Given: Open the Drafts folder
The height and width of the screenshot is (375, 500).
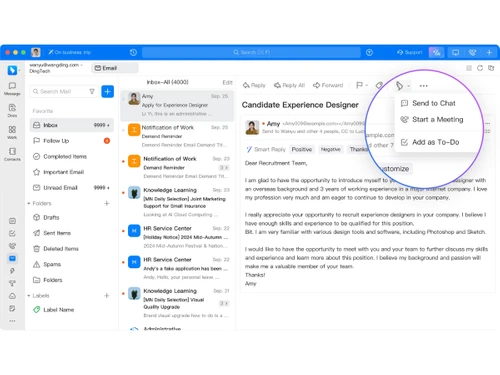Looking at the screenshot, I should click(71, 217).
